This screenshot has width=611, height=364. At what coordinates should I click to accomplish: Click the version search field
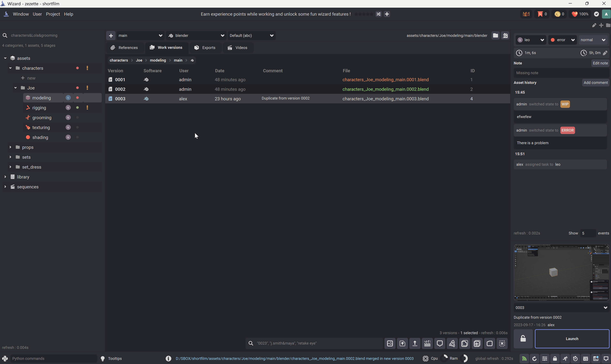(x=314, y=343)
